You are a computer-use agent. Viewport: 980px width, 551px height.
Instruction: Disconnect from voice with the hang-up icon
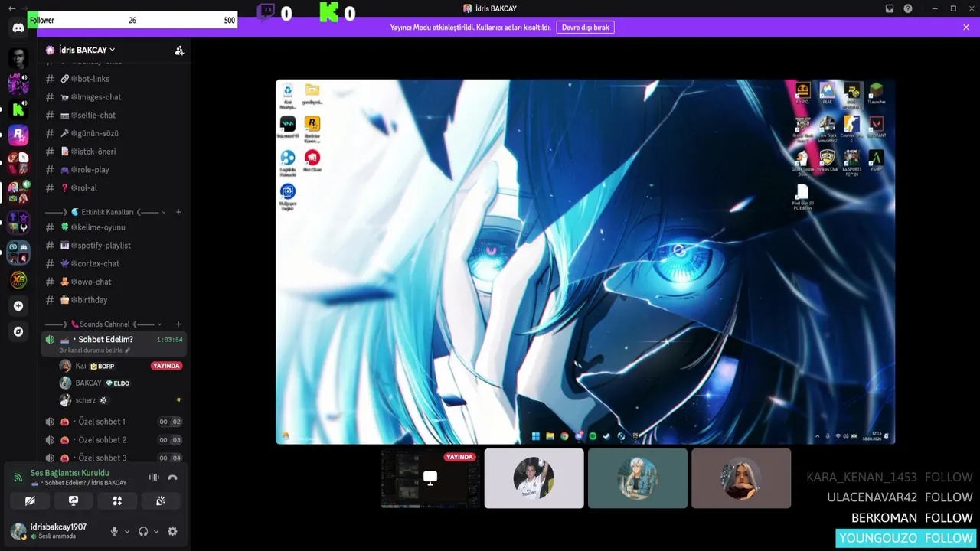click(172, 478)
